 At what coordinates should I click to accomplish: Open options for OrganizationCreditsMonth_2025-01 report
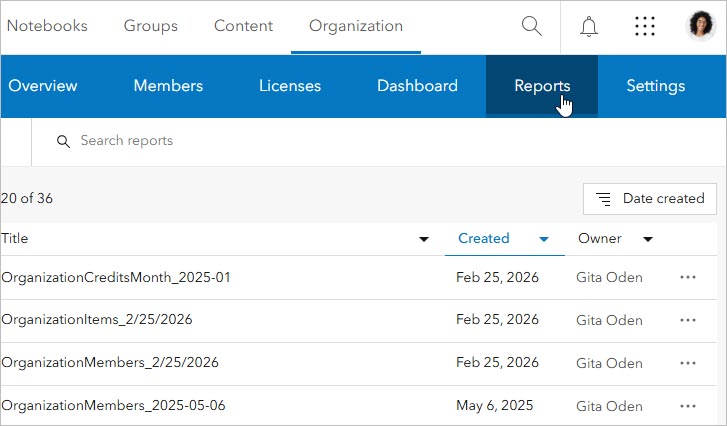coord(688,277)
